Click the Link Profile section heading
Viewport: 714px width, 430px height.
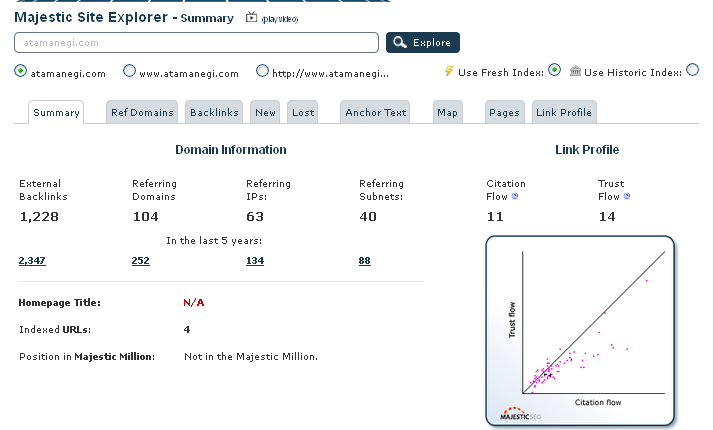(587, 149)
